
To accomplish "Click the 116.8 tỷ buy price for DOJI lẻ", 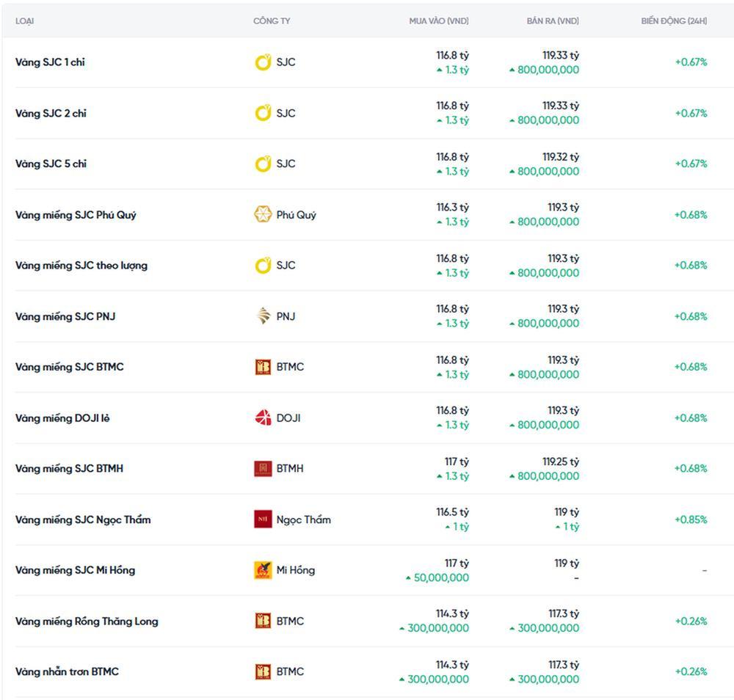I will click(452, 411).
